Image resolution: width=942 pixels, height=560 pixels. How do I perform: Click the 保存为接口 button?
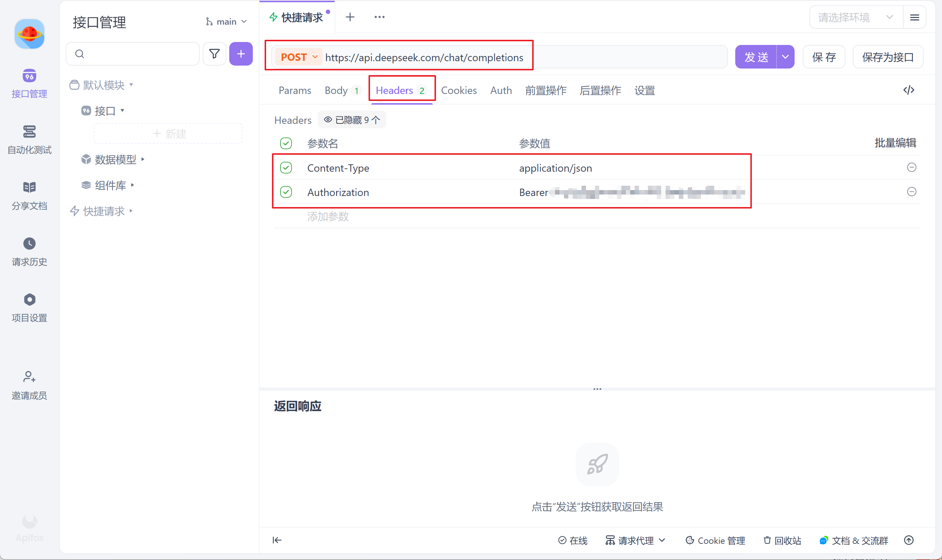point(887,57)
